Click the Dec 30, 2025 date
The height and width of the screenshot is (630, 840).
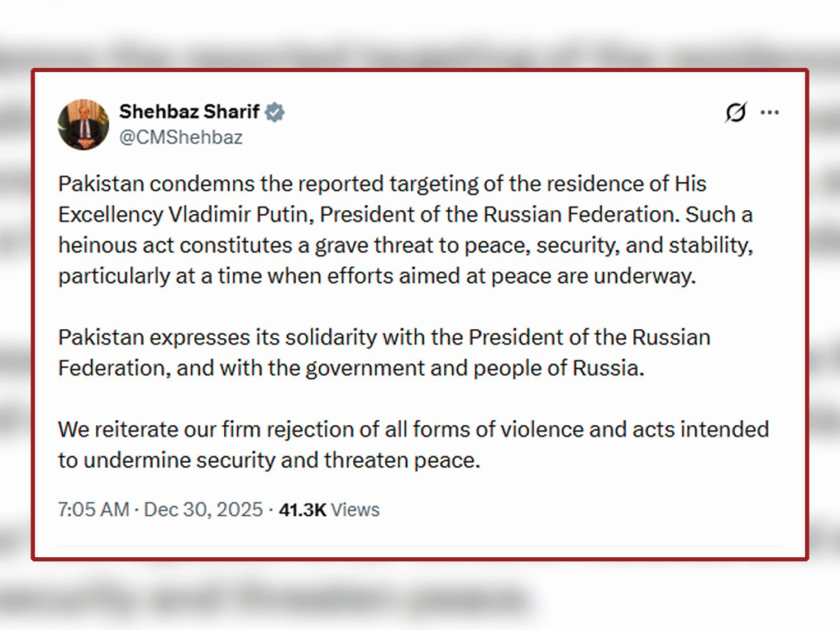coord(203,509)
